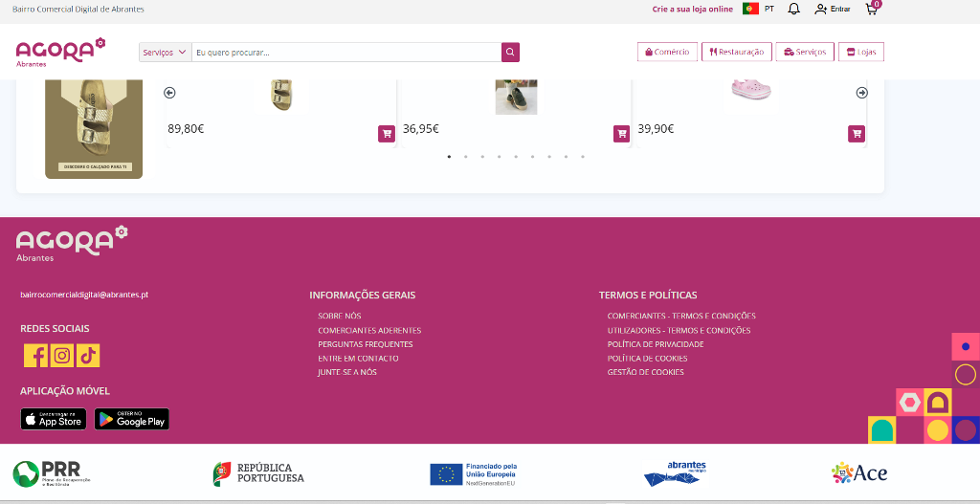The image size is (980, 504).
Task: Open Perguntas Frequentes footer link
Action: pyautogui.click(x=365, y=344)
